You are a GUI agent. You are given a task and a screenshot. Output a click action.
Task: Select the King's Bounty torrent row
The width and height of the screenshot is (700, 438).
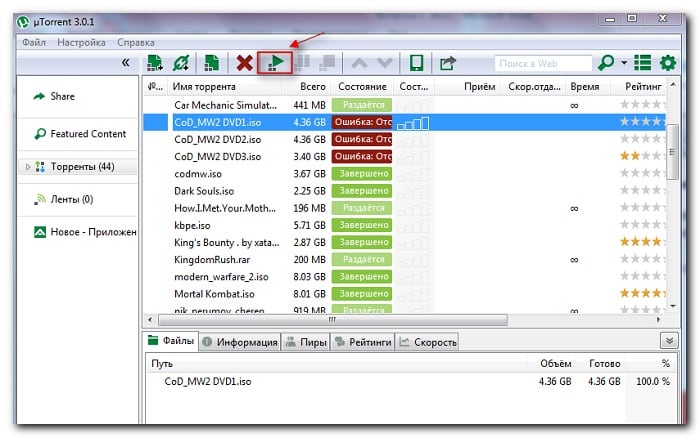click(404, 242)
